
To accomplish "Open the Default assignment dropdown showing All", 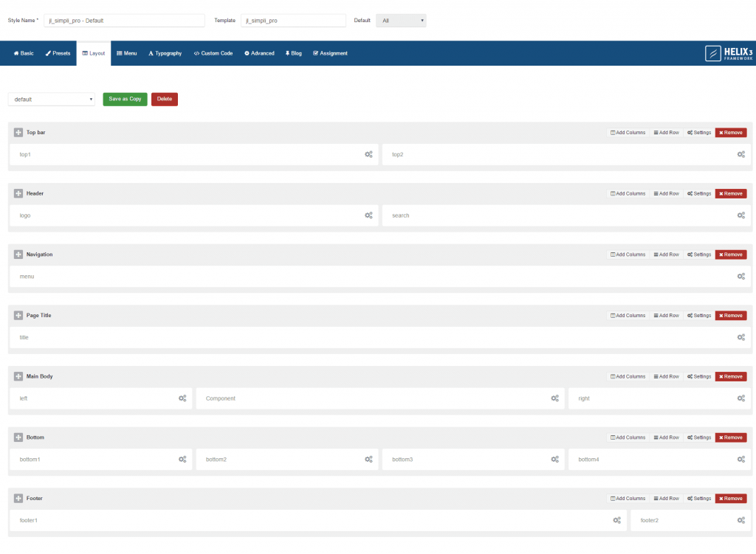I will (401, 20).
